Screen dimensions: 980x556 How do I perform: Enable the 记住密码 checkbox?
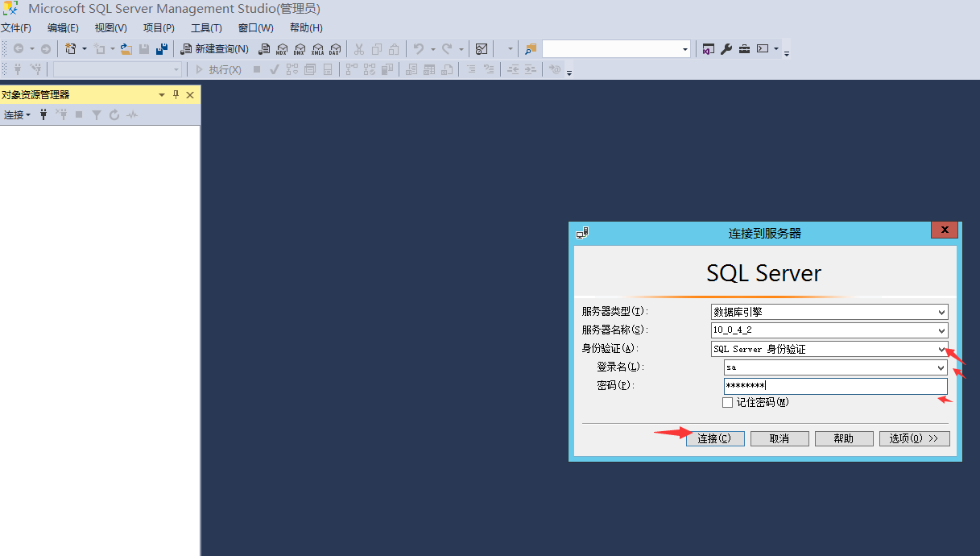[x=728, y=402]
